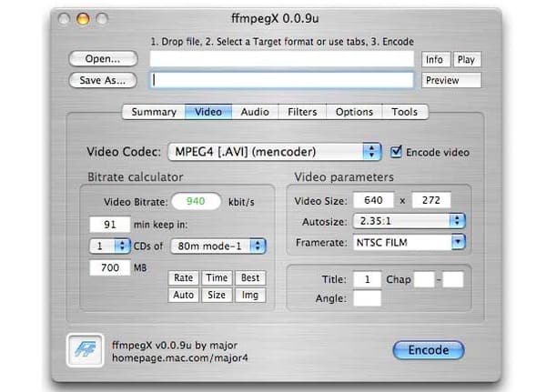This screenshot has width=546, height=392.
Task: Click the Img calculator button
Action: point(250,295)
